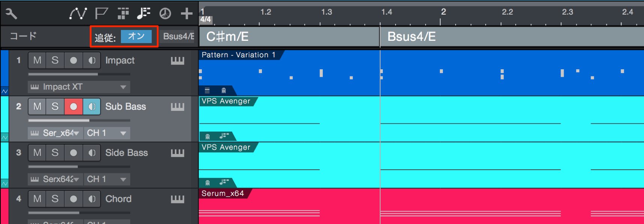Show automation curve icon in toolbar
This screenshot has height=224, width=644.
click(x=78, y=13)
